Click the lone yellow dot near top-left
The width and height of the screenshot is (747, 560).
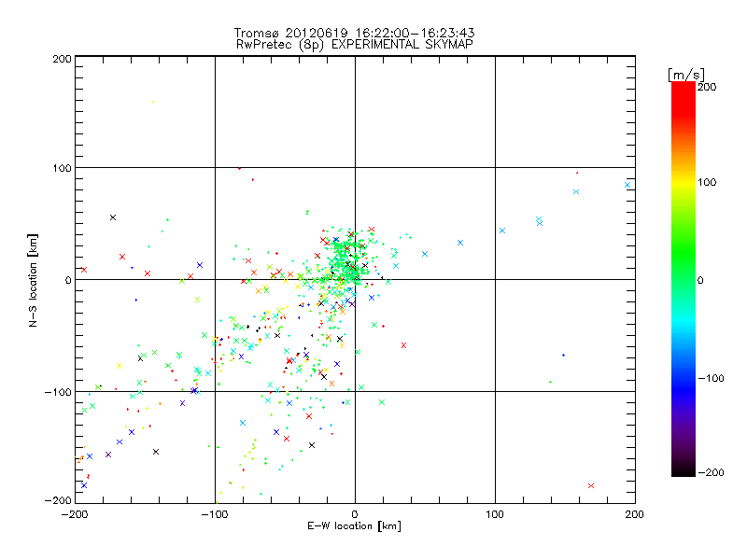pyautogui.click(x=152, y=102)
